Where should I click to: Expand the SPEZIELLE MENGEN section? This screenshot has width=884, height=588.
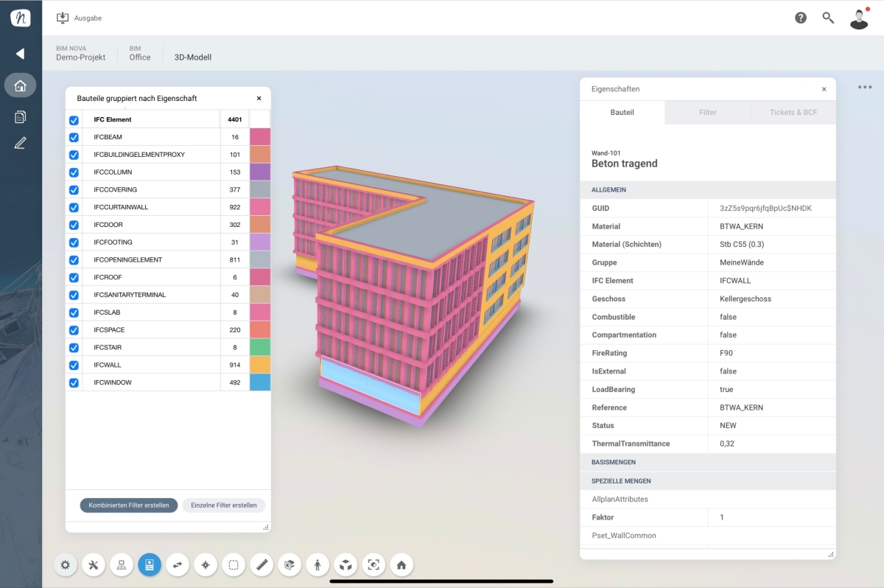click(707, 481)
